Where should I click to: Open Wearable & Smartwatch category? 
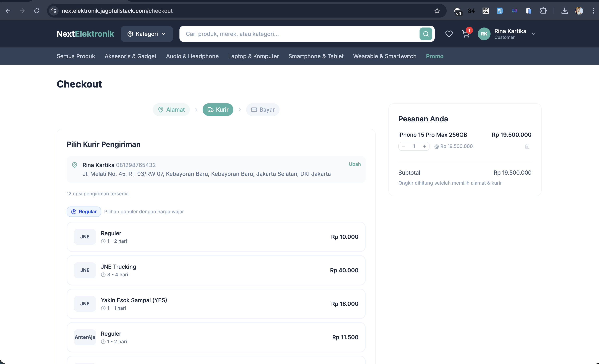(385, 56)
